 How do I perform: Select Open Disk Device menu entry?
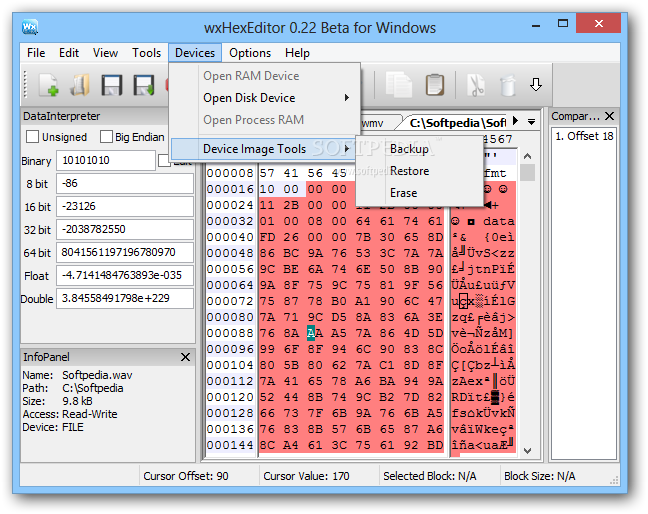pyautogui.click(x=264, y=98)
